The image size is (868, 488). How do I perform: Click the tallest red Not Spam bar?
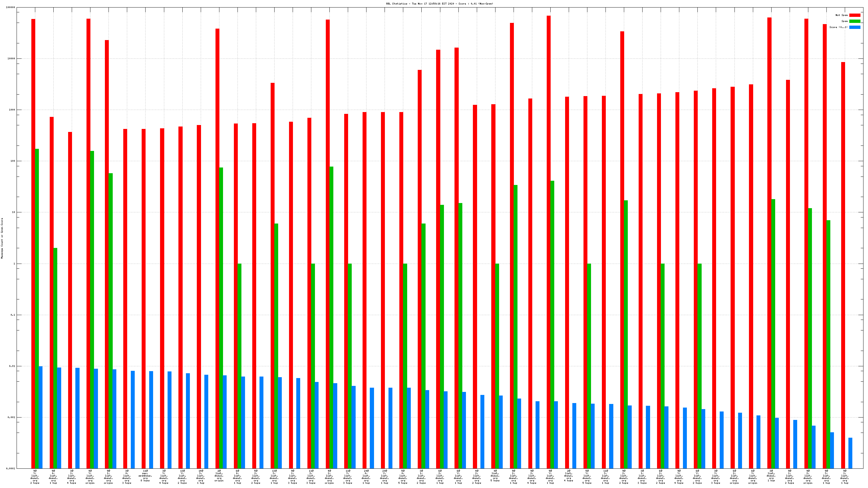click(549, 236)
